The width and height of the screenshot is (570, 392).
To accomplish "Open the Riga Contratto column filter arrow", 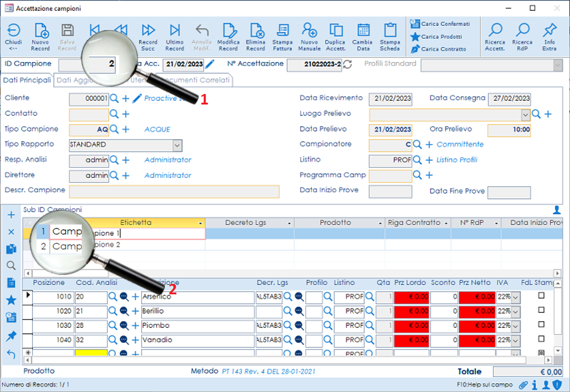I will coord(446,223).
